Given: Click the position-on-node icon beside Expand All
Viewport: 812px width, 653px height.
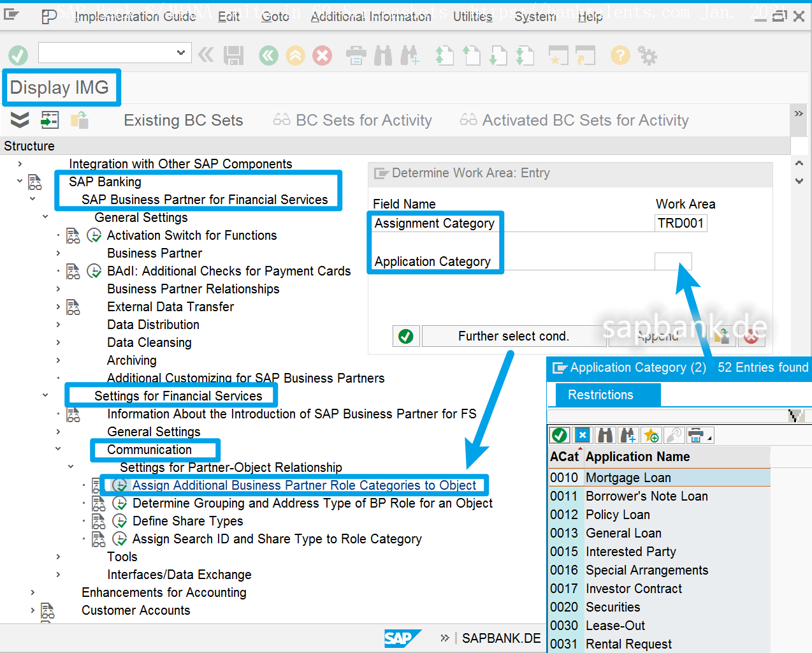Looking at the screenshot, I should tap(50, 119).
